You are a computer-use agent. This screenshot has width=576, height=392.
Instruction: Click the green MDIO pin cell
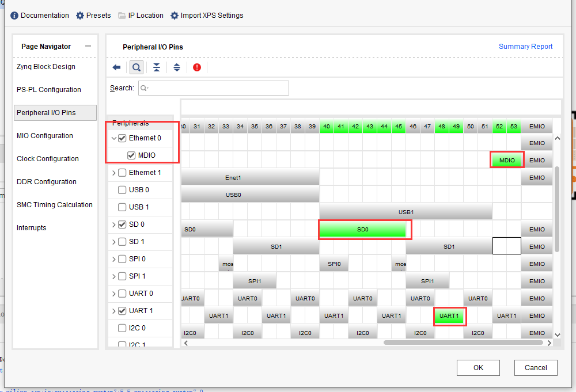(x=507, y=160)
